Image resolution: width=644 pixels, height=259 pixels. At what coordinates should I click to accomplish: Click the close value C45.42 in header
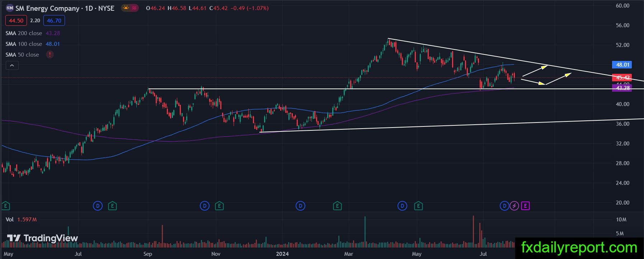(218, 8)
